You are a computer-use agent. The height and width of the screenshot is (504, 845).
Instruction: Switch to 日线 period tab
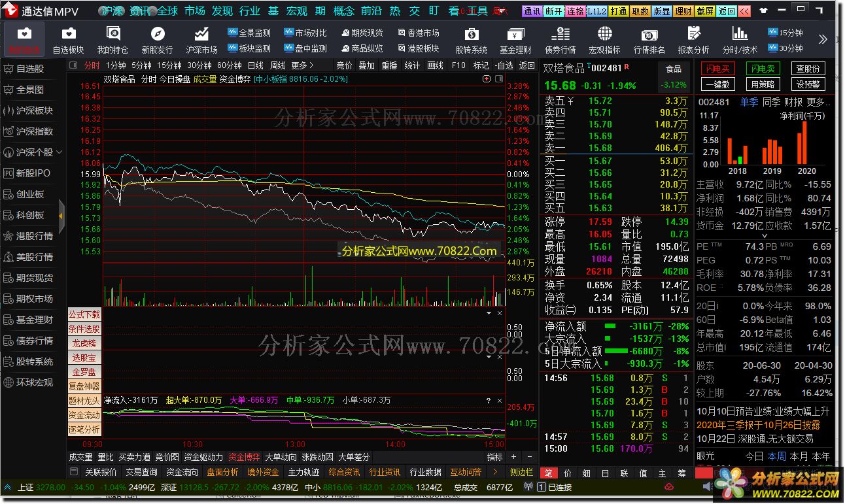click(x=256, y=65)
